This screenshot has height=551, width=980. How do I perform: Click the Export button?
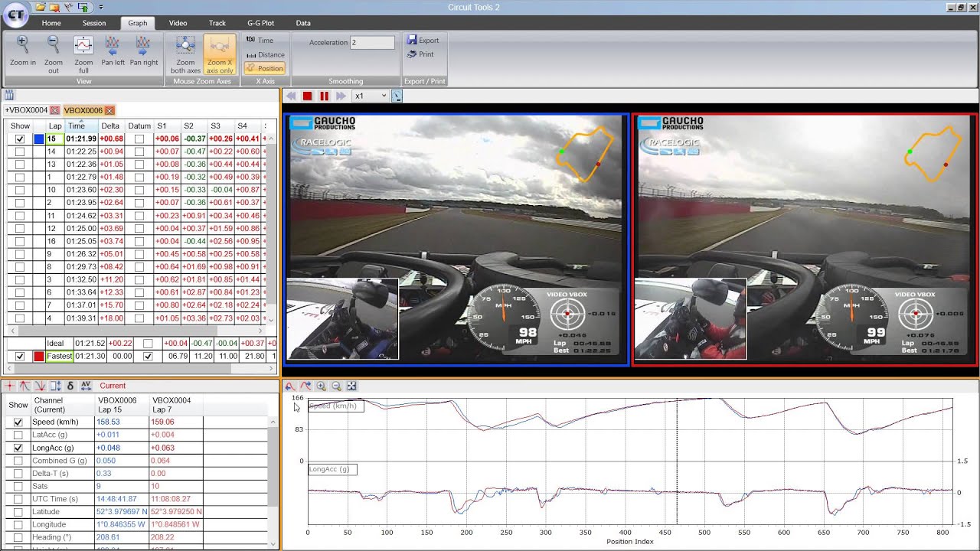(x=423, y=41)
